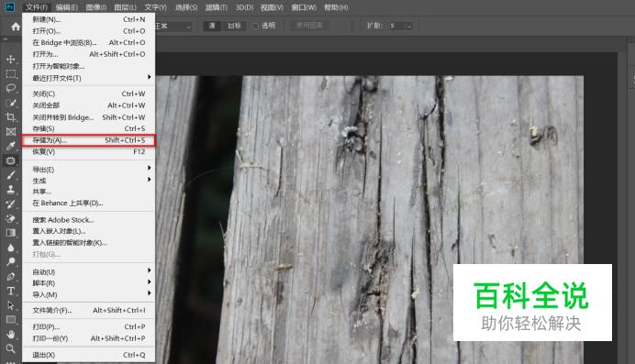The width and height of the screenshot is (635, 364).
Task: Select the 源 patch option
Action: click(212, 26)
